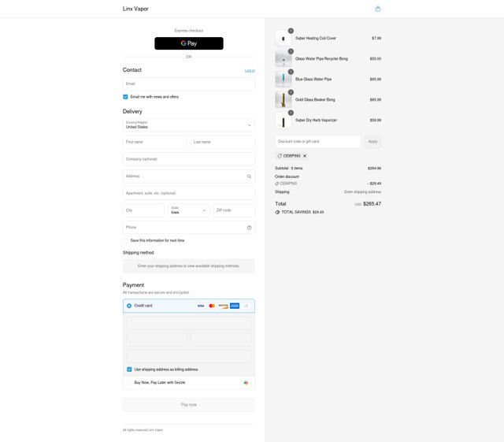Select Buy Now, Pay Later with Sezzle
The image size is (504, 442).
pyautogui.click(x=129, y=382)
